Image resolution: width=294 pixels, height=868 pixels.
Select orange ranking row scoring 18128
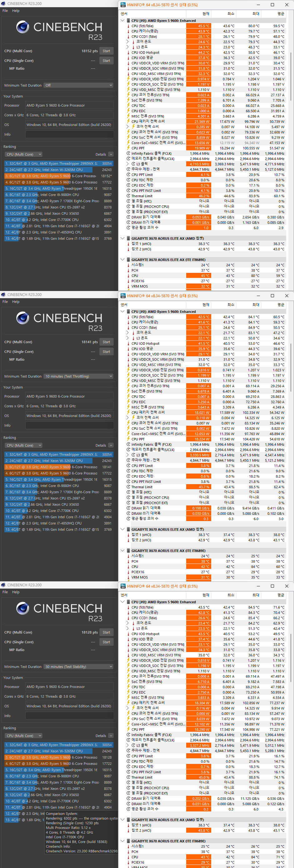click(x=59, y=757)
